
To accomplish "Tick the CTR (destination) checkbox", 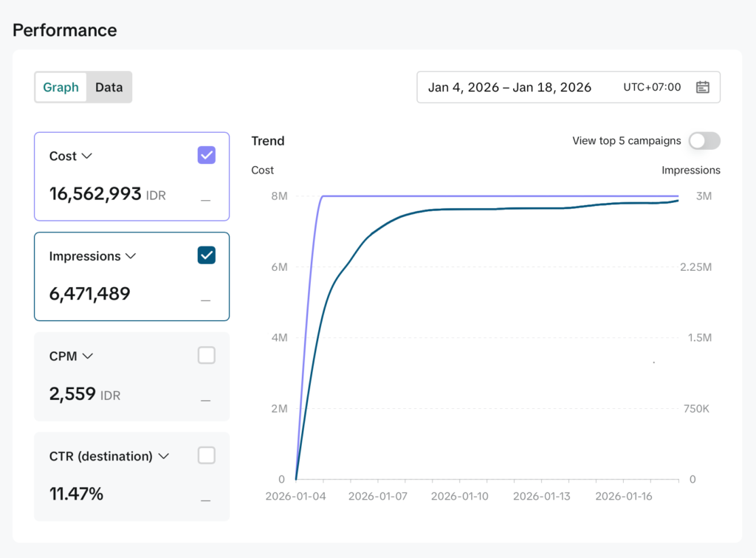I will click(207, 455).
